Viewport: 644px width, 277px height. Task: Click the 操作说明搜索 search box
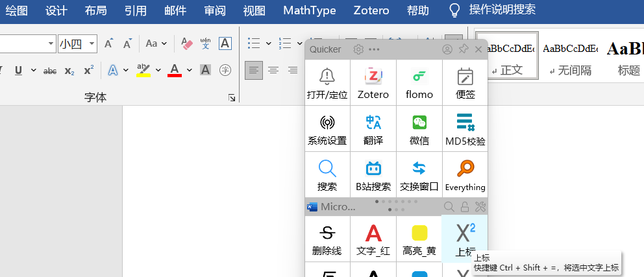click(502, 10)
